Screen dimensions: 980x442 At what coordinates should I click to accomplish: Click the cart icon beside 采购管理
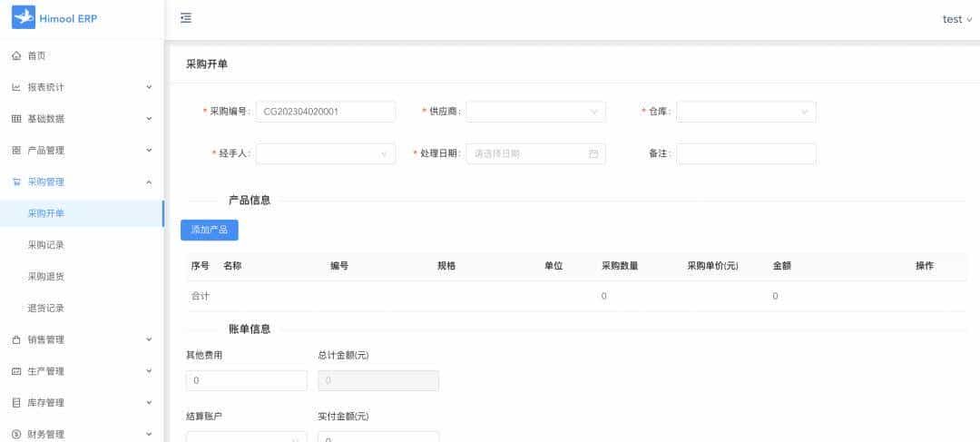click(x=17, y=182)
